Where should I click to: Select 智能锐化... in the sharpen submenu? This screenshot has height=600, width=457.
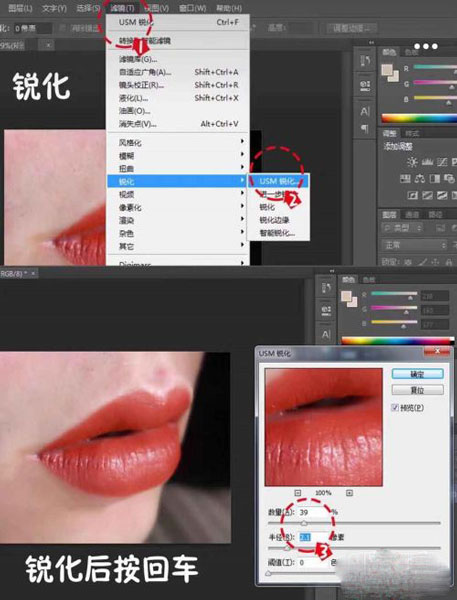click(279, 233)
